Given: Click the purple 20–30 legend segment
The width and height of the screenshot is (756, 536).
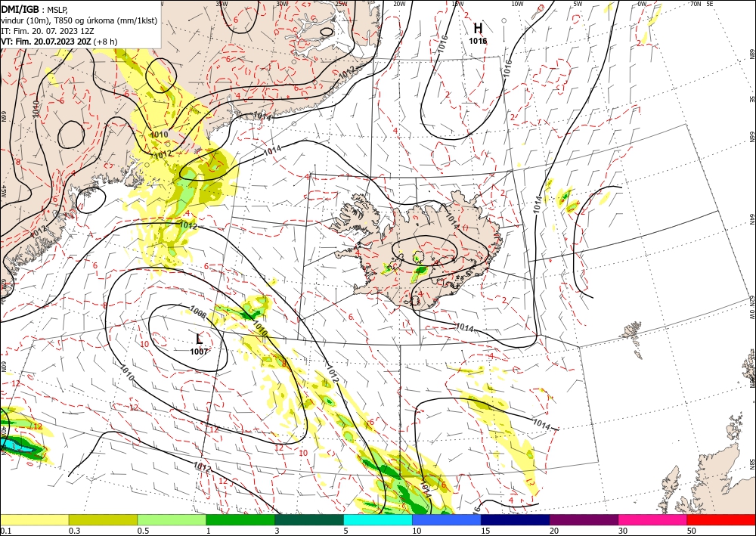Looking at the screenshot, I should coord(584,519).
